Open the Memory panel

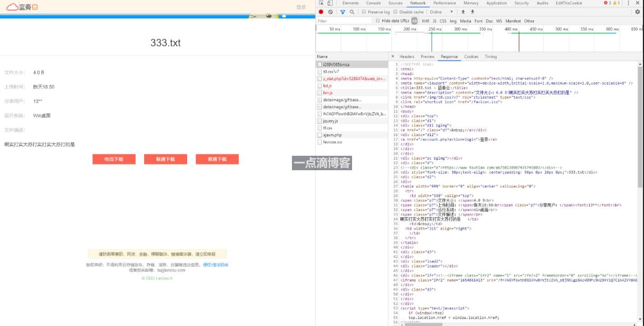[471, 3]
